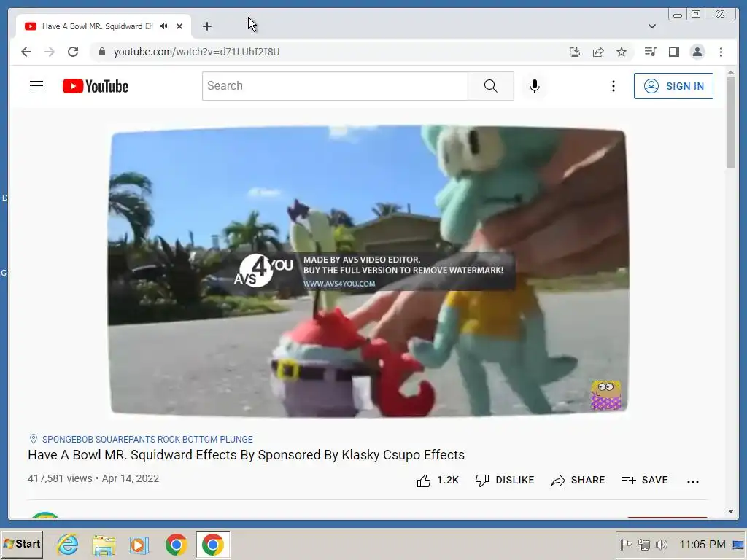Open the file explorer folder in taskbar
The image size is (747, 560).
click(x=104, y=545)
